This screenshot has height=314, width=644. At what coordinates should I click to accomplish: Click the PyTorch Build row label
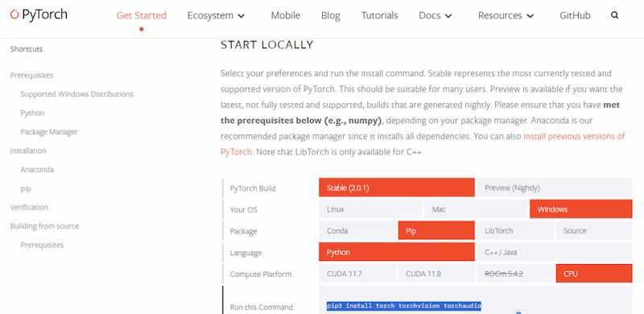coord(253,188)
